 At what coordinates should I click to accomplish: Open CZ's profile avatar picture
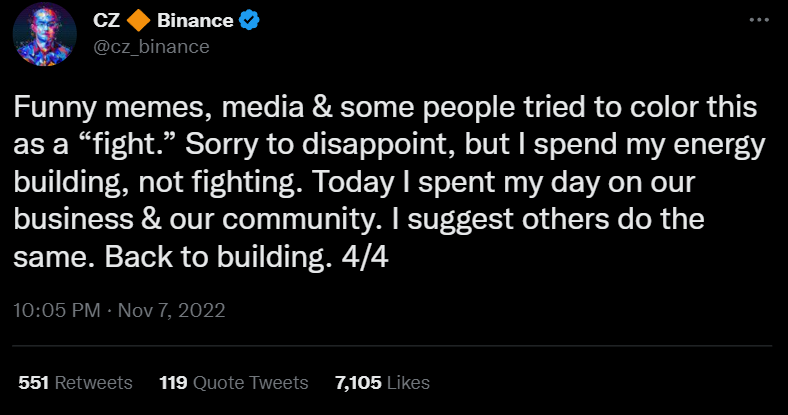click(45, 34)
